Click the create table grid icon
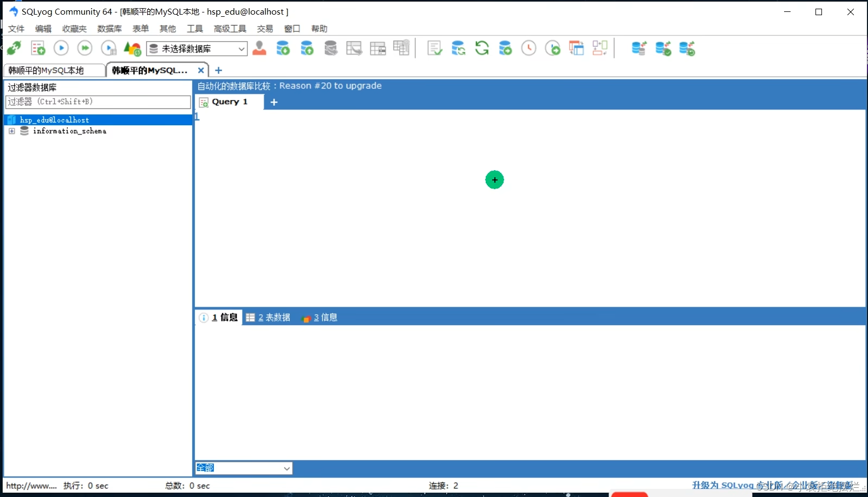The height and width of the screenshot is (497, 868). coord(378,48)
